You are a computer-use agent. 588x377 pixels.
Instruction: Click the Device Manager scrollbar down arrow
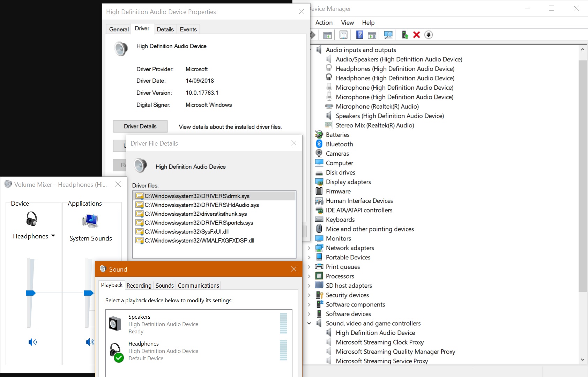(x=582, y=360)
